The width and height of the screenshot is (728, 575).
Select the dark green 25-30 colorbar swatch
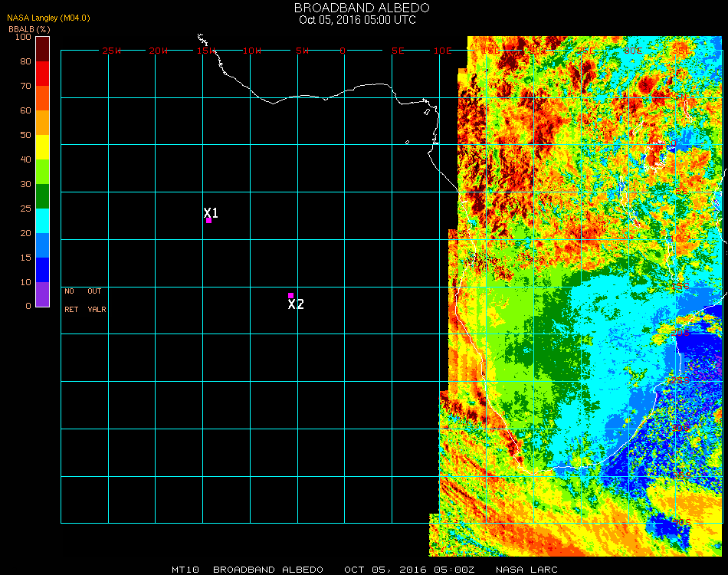[x=43, y=196]
